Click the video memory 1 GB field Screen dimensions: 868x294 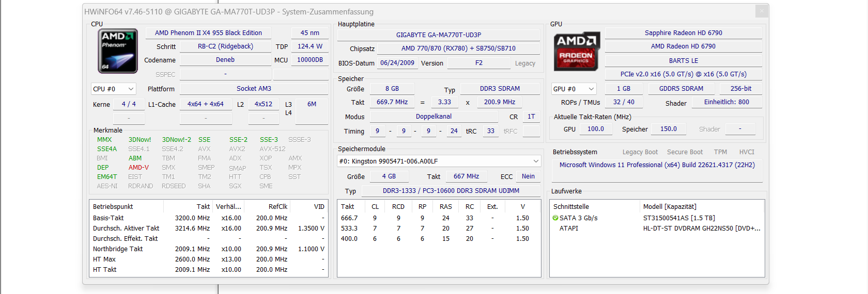pyautogui.click(x=624, y=89)
